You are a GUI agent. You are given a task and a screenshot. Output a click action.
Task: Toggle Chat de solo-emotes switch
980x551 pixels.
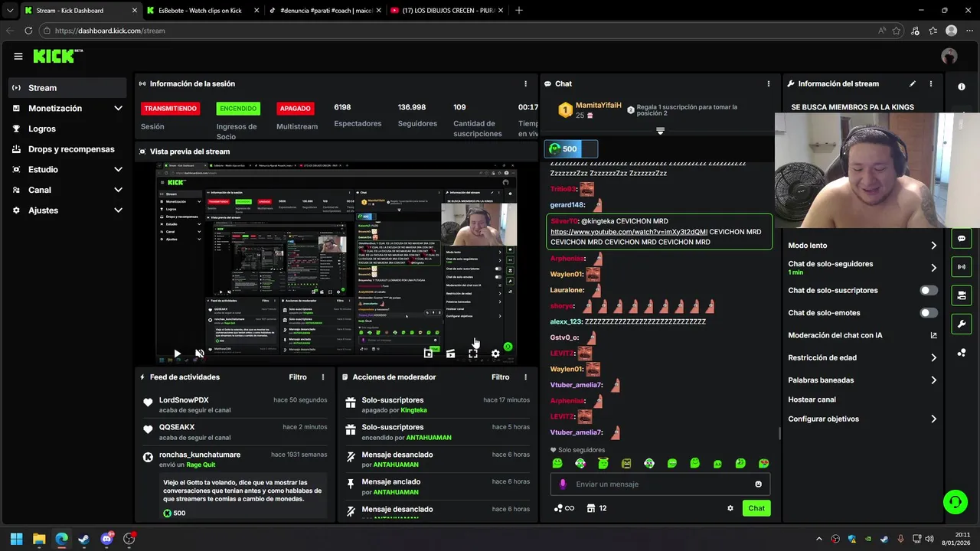click(x=929, y=313)
